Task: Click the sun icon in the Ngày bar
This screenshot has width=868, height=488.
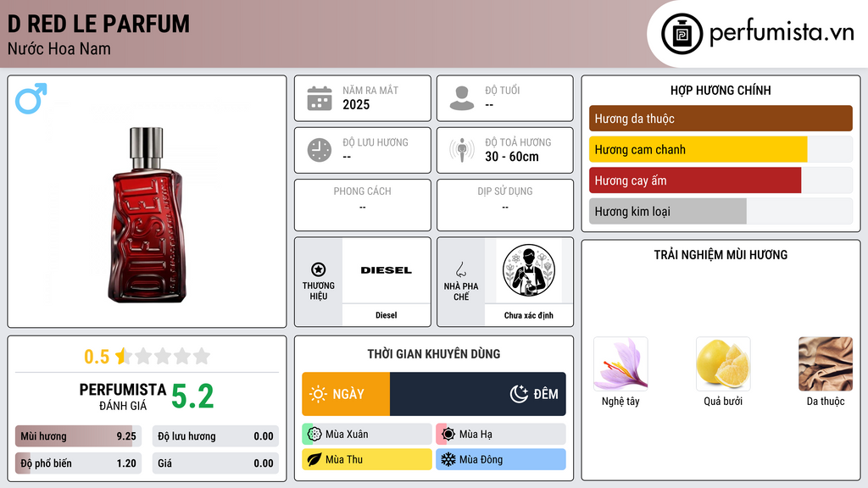Action: [x=319, y=394]
